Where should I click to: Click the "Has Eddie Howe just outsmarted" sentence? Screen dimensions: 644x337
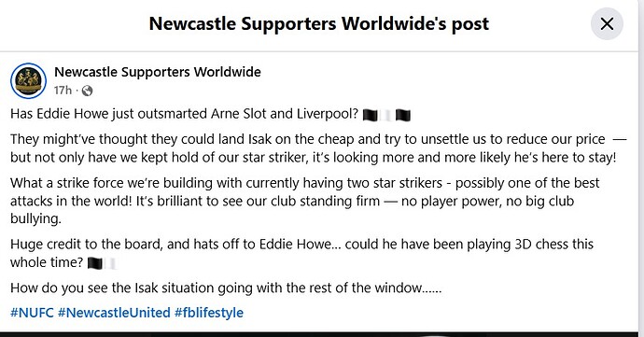[x=185, y=114]
